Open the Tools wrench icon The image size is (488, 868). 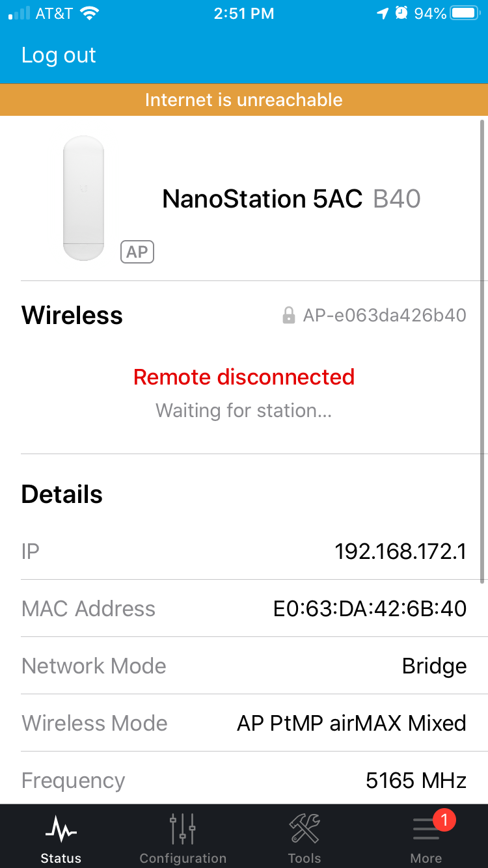[304, 828]
